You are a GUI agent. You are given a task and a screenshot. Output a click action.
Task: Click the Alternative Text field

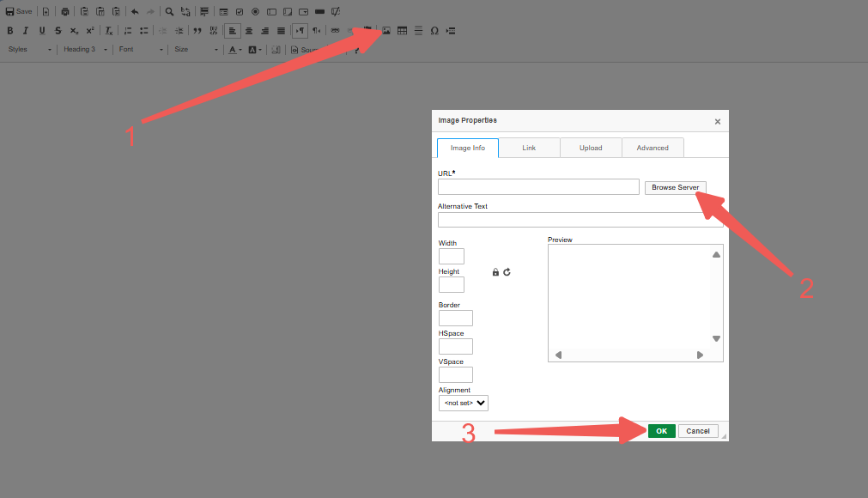pos(580,220)
